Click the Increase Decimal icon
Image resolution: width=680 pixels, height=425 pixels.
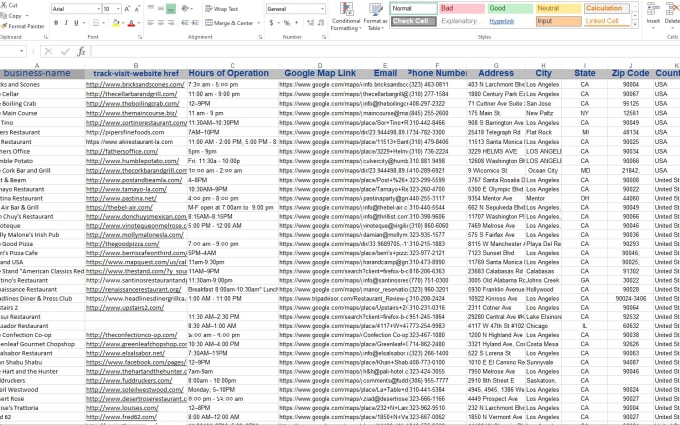[310, 23]
